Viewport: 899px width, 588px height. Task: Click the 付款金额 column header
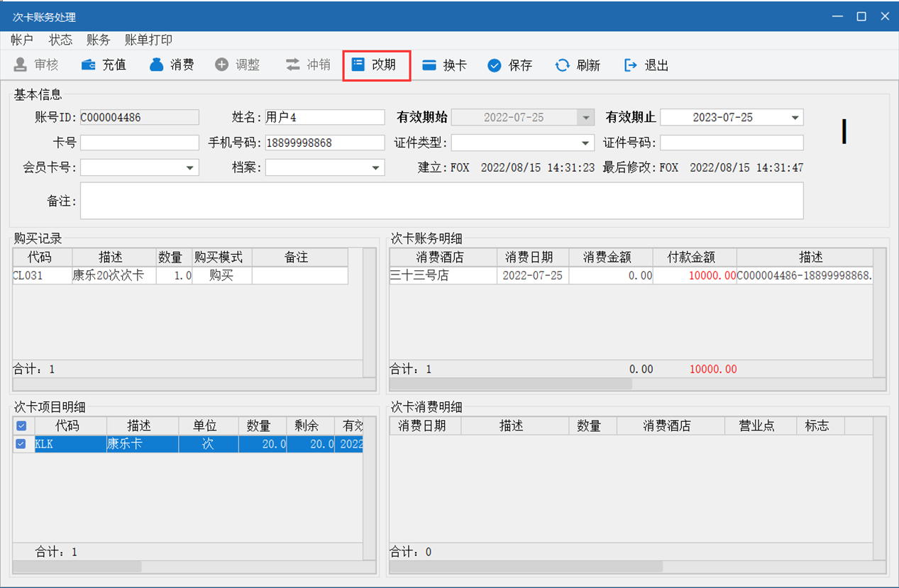tap(695, 257)
